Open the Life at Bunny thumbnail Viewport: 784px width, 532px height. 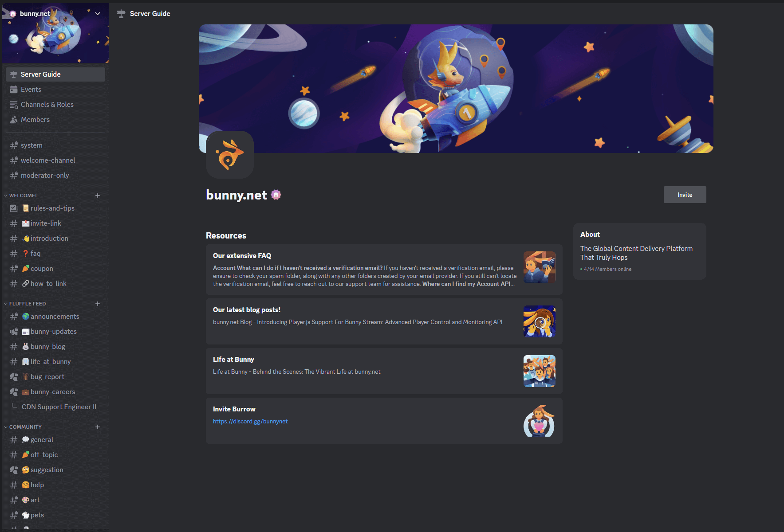click(x=540, y=371)
